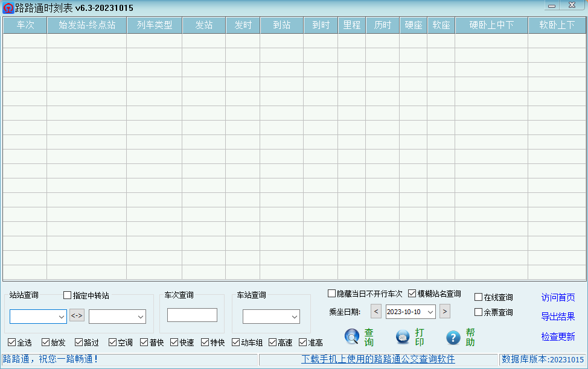
Task: Click the app logo in the title bar
Action: [x=8, y=7]
